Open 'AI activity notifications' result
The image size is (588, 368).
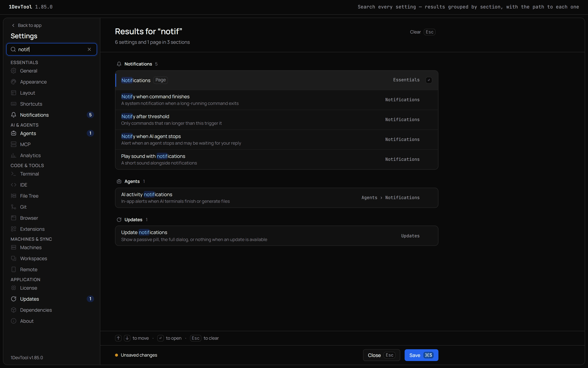[277, 198]
